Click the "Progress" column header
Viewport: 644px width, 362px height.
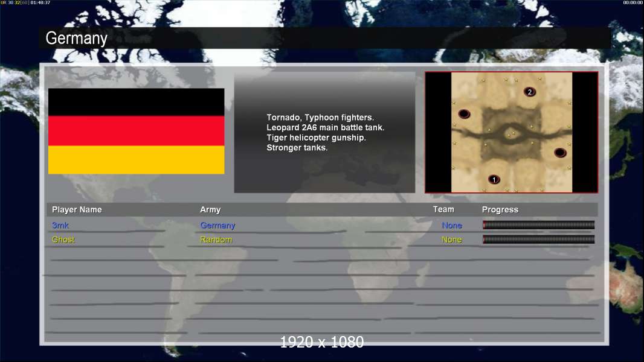(500, 209)
